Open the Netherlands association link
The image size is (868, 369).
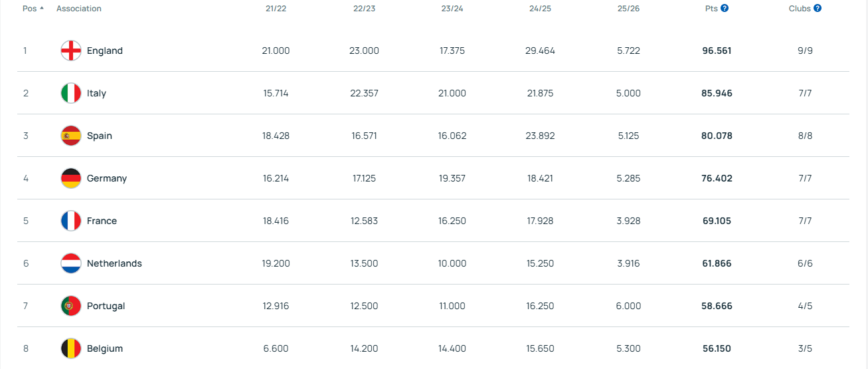pyautogui.click(x=114, y=263)
